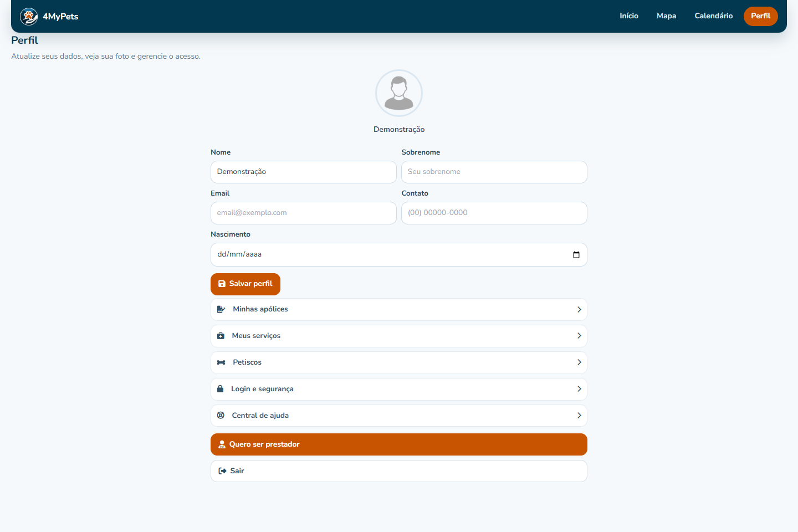Expand Meus serviços using its chevron

579,336
